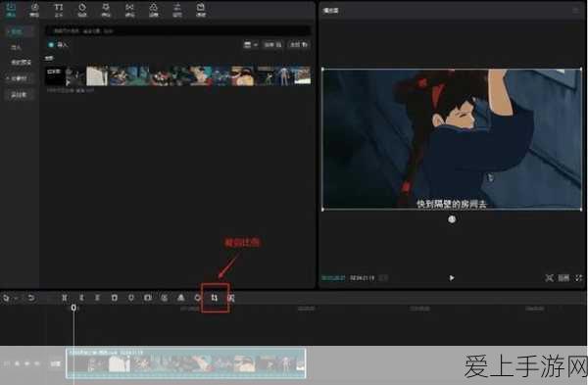
Task: Toggle the track lock in timeline header
Action: pyautogui.click(x=18, y=363)
